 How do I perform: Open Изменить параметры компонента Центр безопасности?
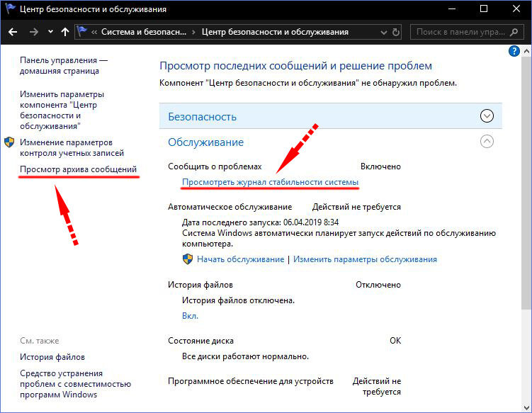[x=62, y=110]
